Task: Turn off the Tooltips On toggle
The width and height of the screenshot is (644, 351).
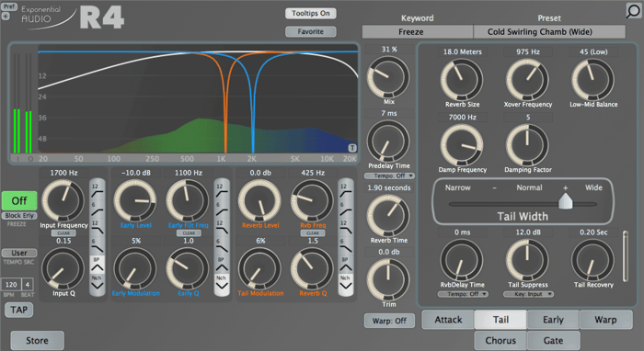Action: (x=311, y=13)
